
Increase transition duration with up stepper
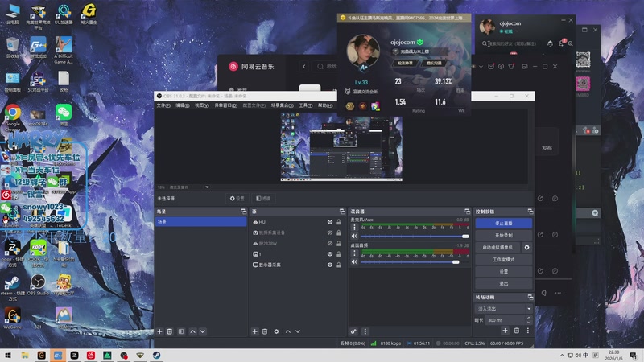pyautogui.click(x=529, y=318)
